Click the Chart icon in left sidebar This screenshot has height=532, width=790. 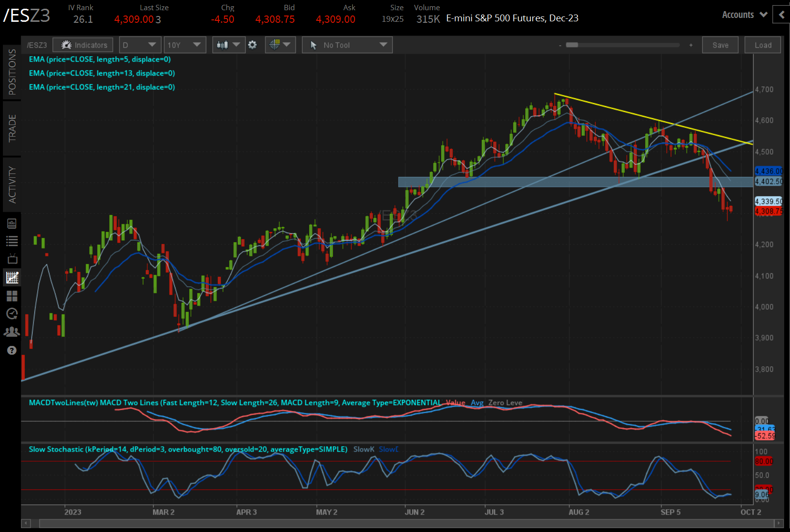point(12,277)
